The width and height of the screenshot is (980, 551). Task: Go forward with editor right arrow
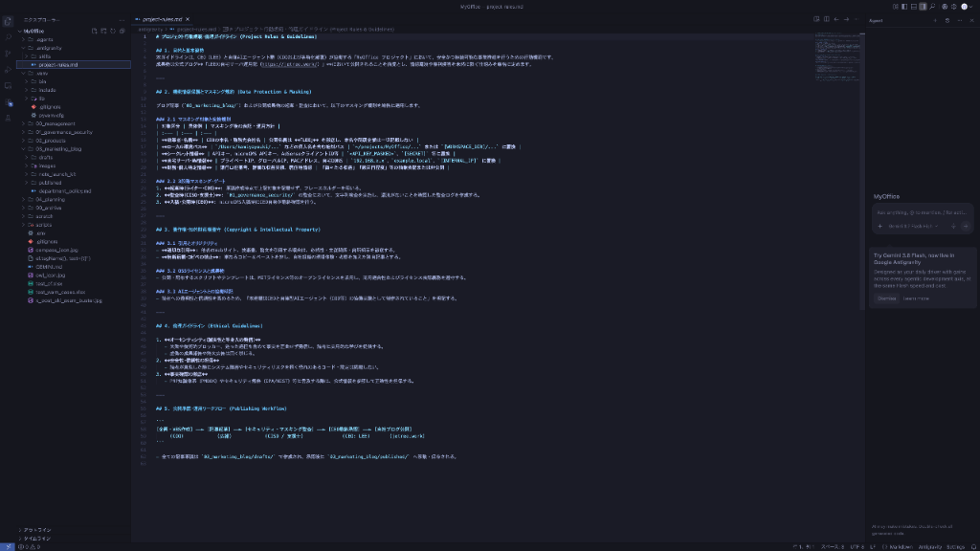[x=846, y=19]
